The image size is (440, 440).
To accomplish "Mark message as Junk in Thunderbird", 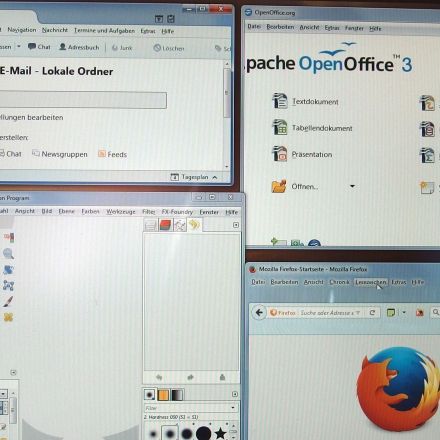I will point(122,48).
